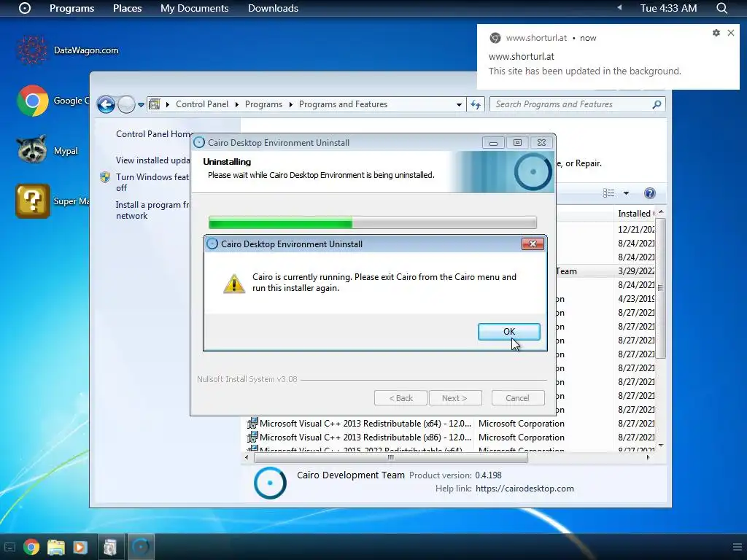
Task: Select the 3/29/202 installed date row
Action: 635,271
